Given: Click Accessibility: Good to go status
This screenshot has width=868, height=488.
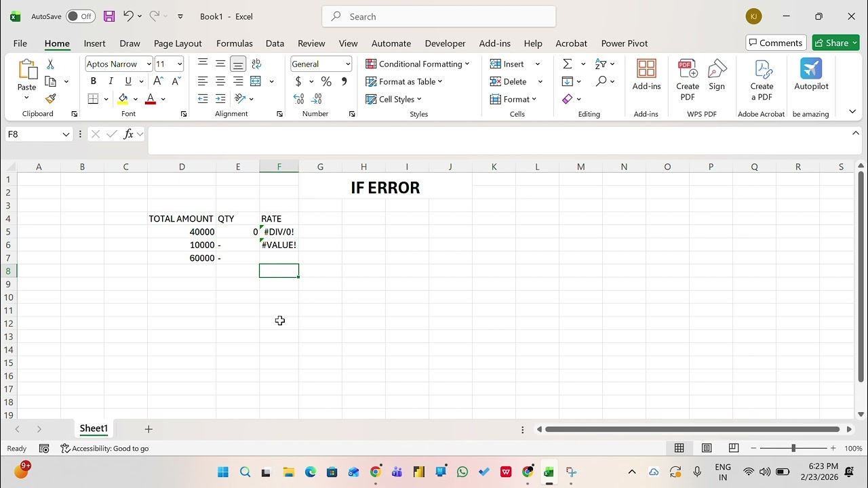Looking at the screenshot, I should [105, 448].
